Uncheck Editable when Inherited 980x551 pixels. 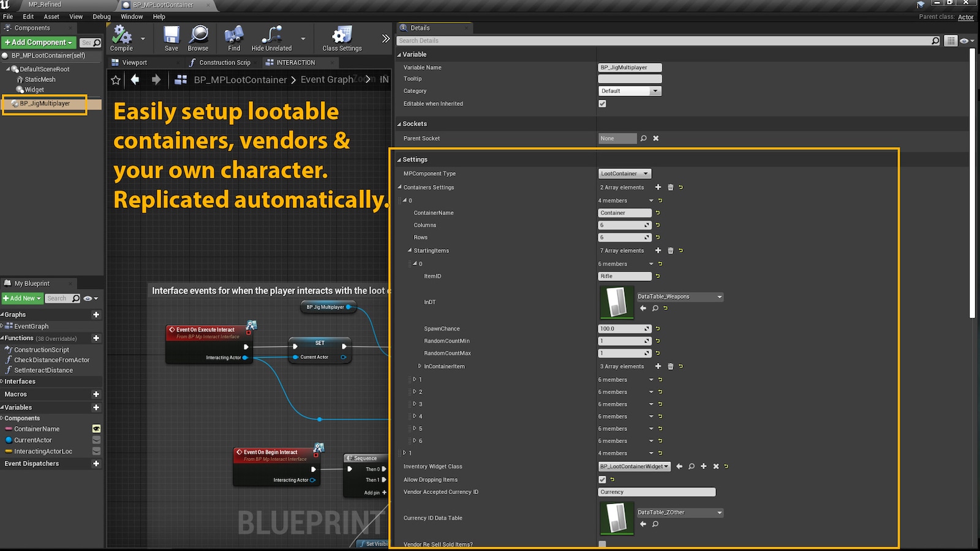click(602, 103)
